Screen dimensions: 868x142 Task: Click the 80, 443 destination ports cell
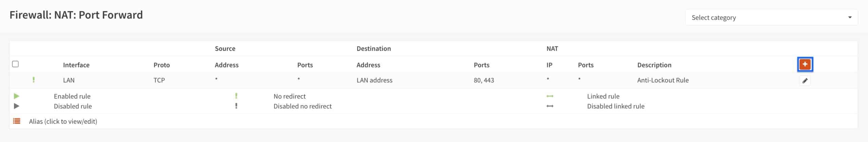484,80
